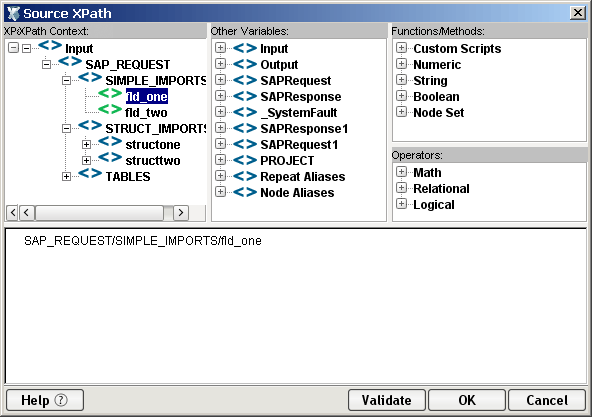Expand the Relational operators group
This screenshot has width=592, height=417.
coord(401,188)
